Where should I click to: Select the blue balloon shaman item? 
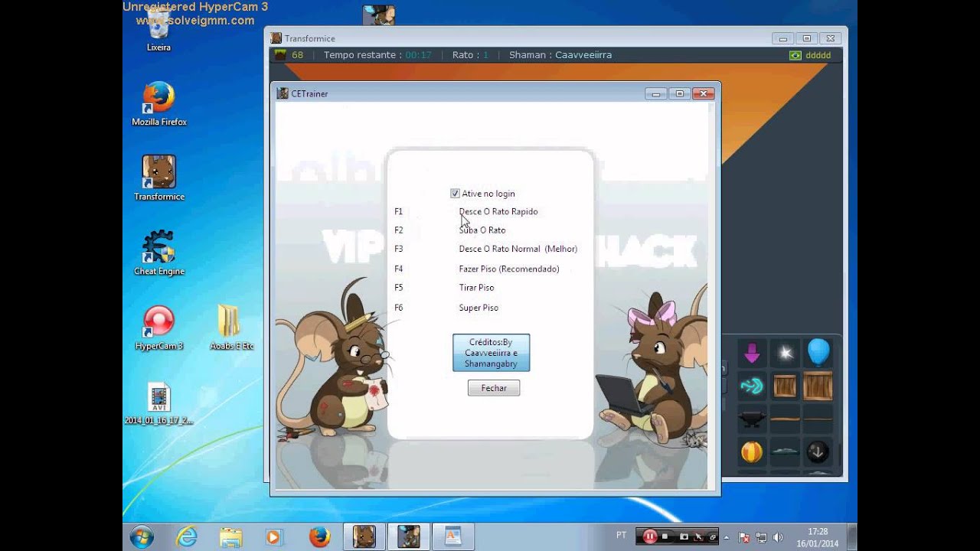click(x=818, y=354)
